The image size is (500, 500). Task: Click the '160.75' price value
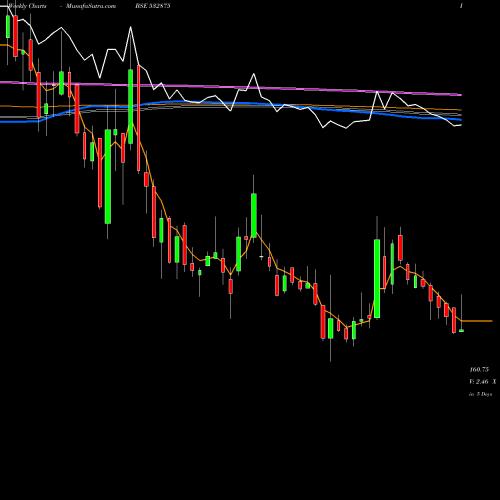(x=479, y=370)
